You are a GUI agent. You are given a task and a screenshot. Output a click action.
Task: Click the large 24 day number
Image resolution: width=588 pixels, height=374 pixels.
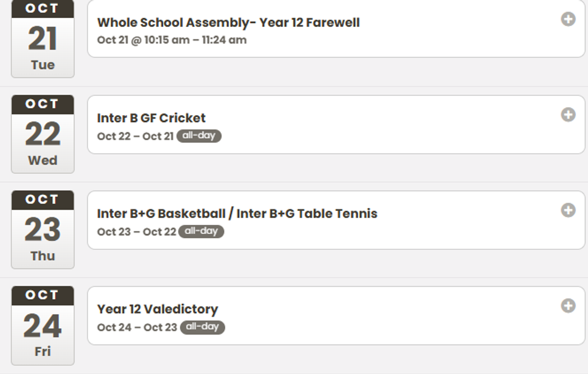43,327
